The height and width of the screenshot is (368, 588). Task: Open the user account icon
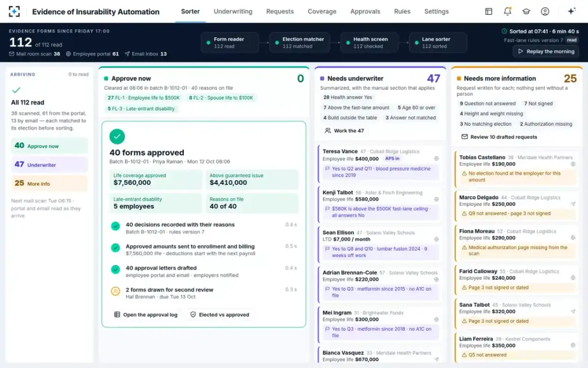[x=545, y=11]
